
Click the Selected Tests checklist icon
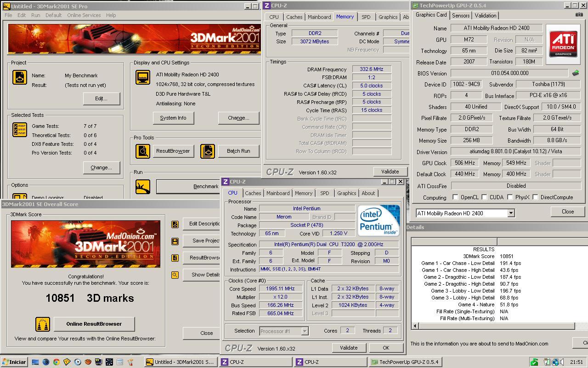click(19, 130)
